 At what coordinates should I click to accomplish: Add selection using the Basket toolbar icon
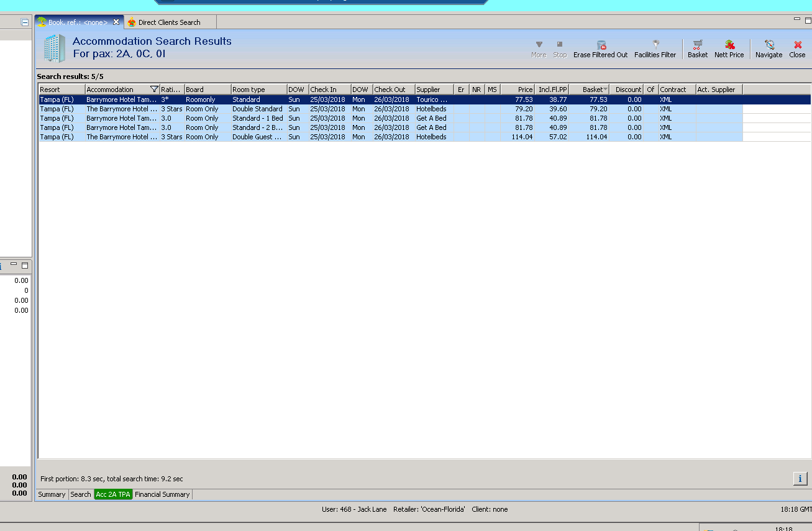tap(698, 49)
